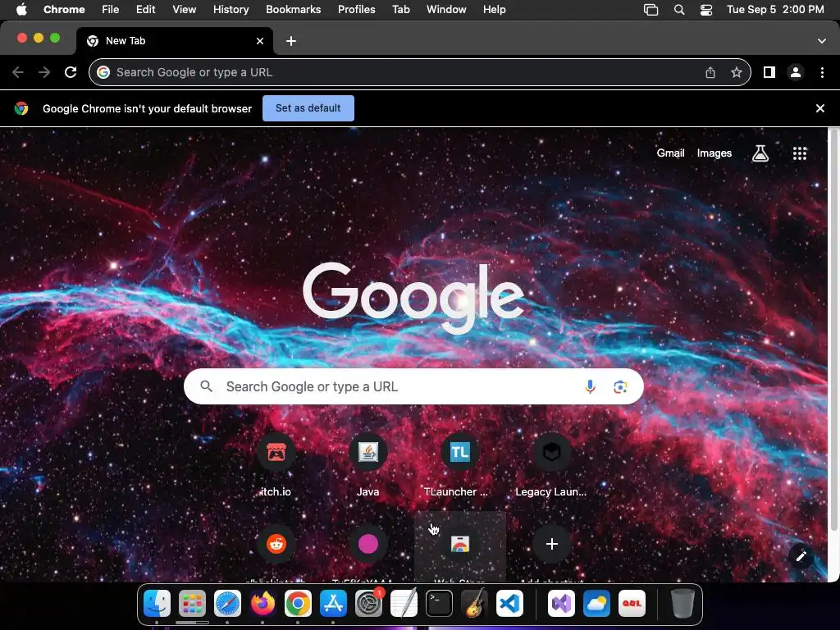Open the Edit menu
The width and height of the screenshot is (840, 630).
point(145,9)
